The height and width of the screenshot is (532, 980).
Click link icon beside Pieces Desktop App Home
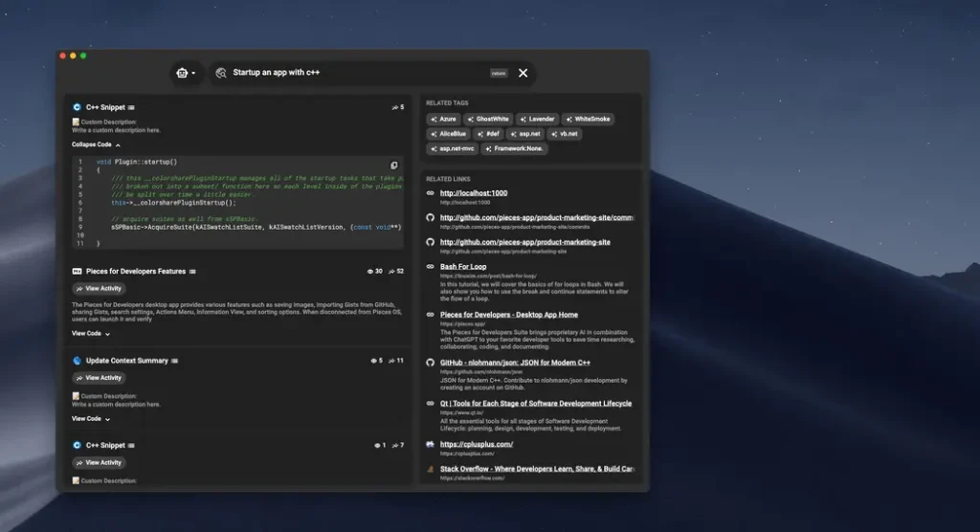(430, 315)
